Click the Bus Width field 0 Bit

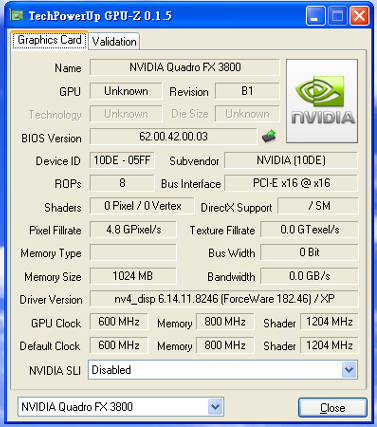pos(309,252)
